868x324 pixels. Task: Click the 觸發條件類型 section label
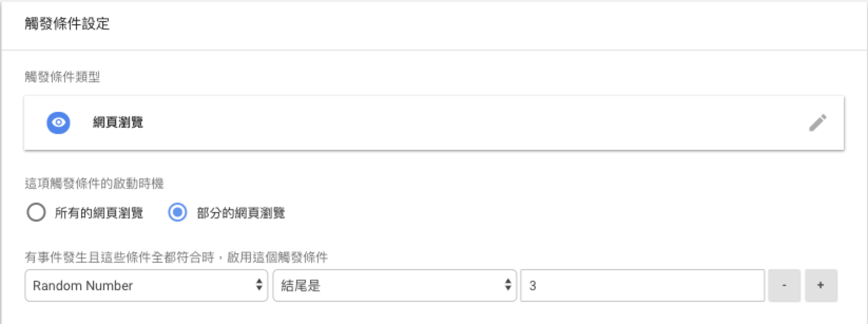point(62,77)
